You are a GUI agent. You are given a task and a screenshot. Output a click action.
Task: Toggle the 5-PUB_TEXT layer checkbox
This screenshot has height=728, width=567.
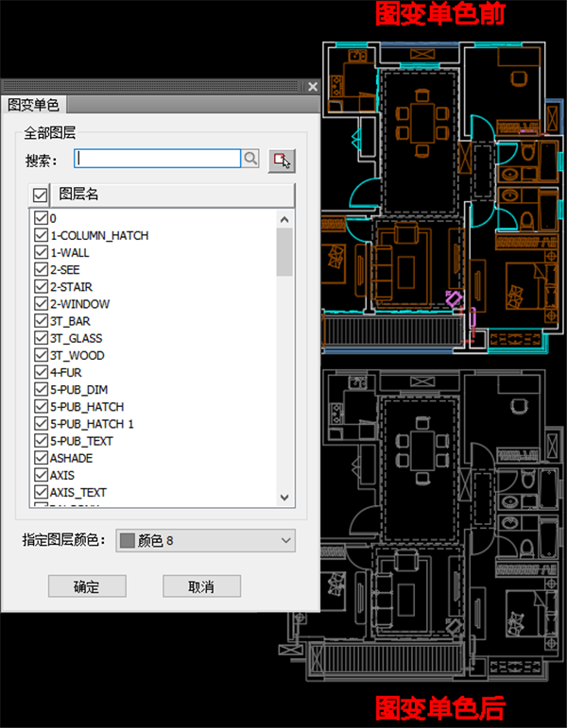(41, 441)
